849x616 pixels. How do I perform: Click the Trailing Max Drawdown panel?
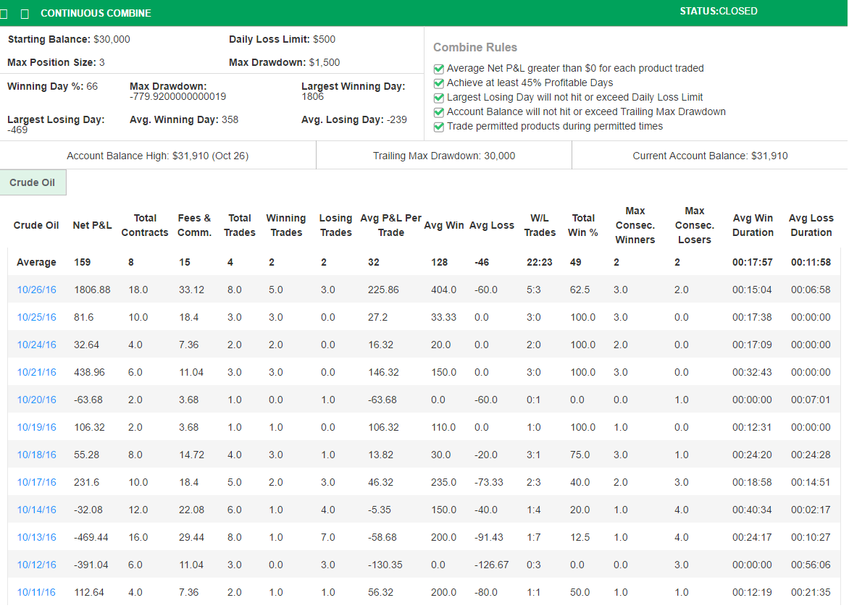(443, 156)
